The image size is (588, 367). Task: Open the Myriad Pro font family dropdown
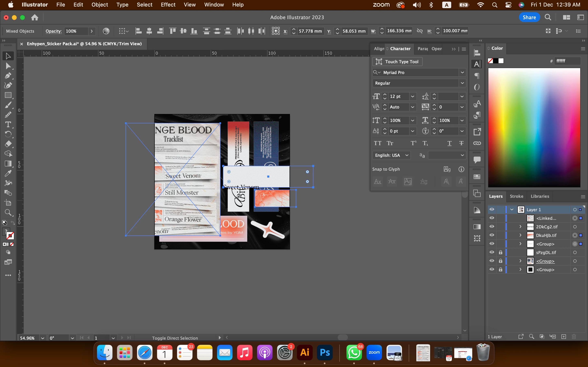click(462, 72)
